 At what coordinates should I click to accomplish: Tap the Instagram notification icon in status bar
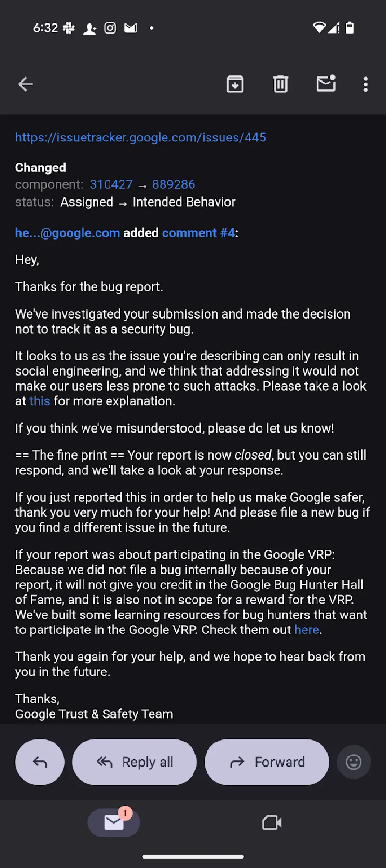tap(110, 28)
